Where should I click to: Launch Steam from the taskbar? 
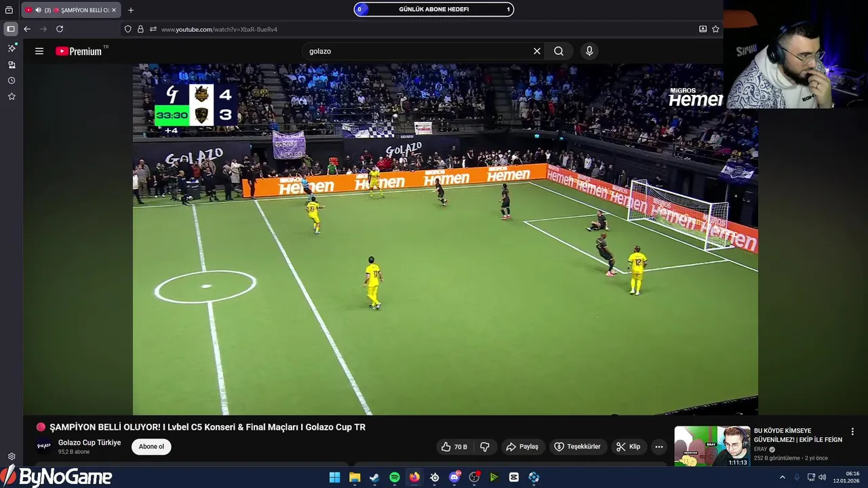(374, 477)
